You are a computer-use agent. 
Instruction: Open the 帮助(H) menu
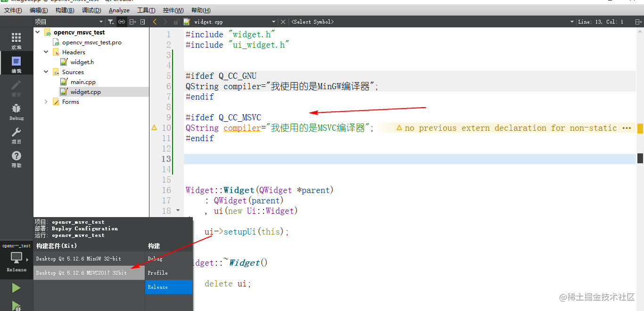tap(201, 10)
